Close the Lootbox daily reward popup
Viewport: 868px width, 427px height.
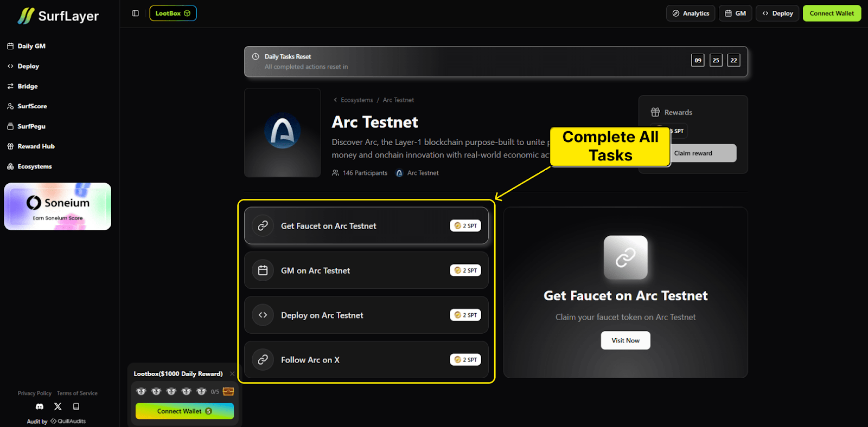tap(232, 374)
